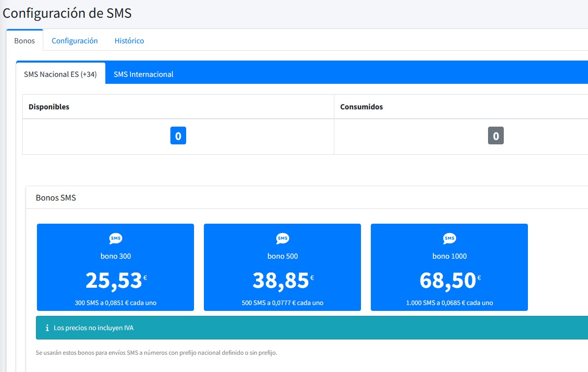The image size is (588, 372).
Task: Click the "bono 1000" label
Action: pos(449,256)
